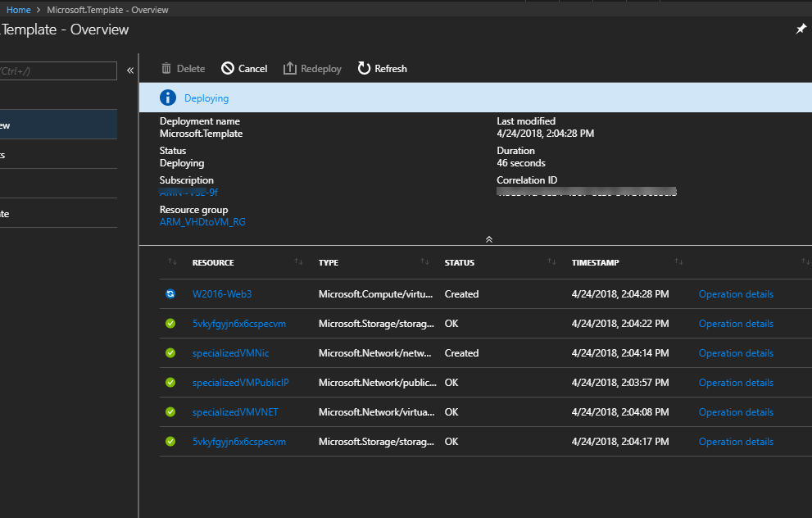Image resolution: width=812 pixels, height=518 pixels.
Task: Open 5vkyfgyjn6x6cspecvm from the 2:04:22 PM row
Action: 239,323
